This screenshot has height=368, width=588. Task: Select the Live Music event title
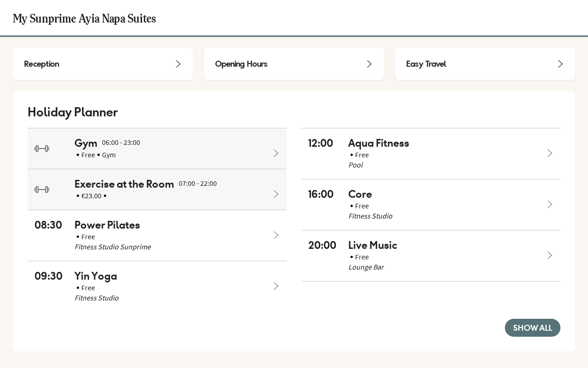pyautogui.click(x=373, y=245)
